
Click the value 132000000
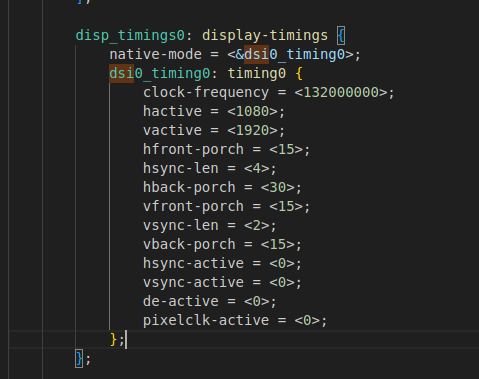click(x=341, y=92)
